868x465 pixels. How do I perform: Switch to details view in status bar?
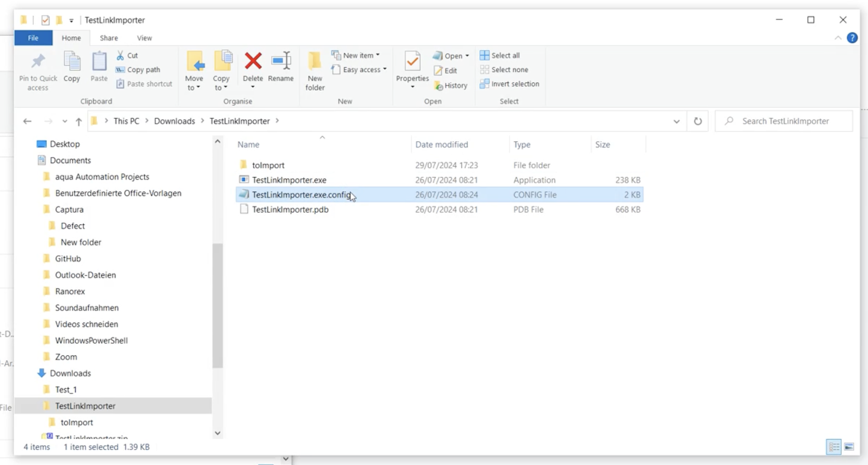coord(834,447)
